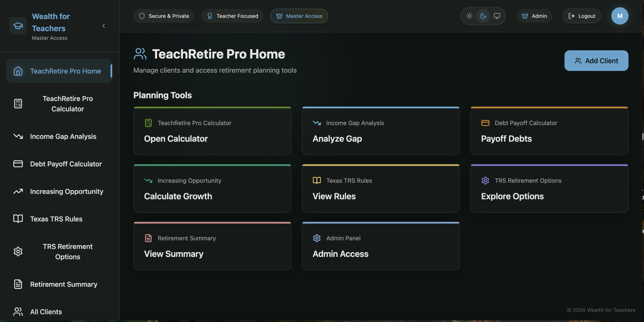Click the Add Client button

tap(596, 61)
